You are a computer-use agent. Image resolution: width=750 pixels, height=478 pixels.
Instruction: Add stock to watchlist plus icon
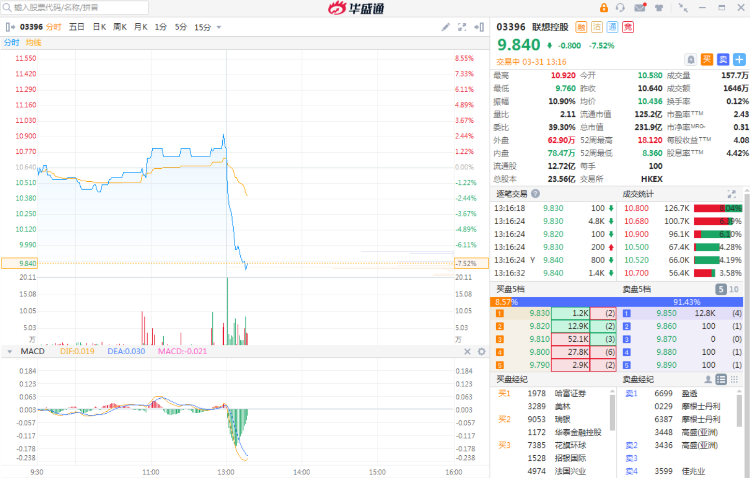[739, 59]
